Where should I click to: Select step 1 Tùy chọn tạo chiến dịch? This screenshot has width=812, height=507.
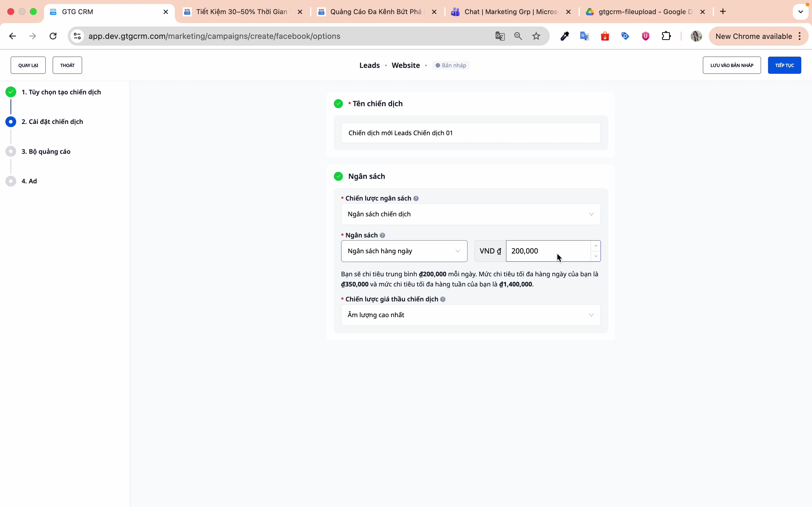[x=61, y=92]
